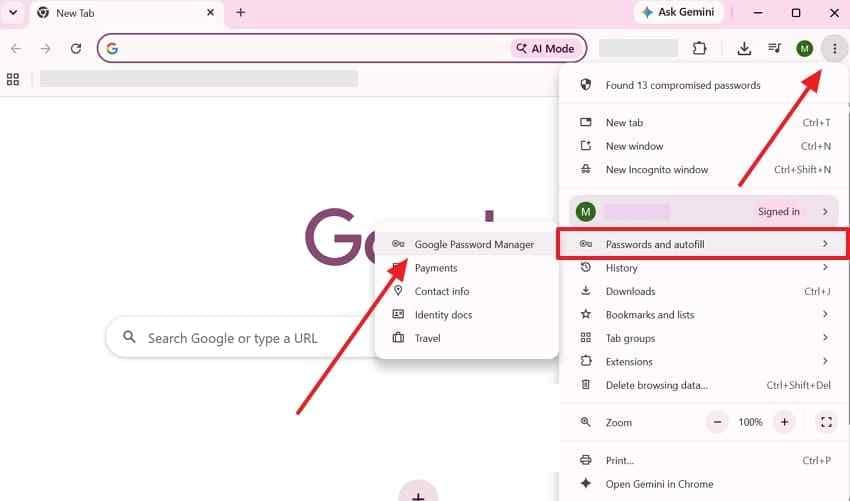This screenshot has height=501, width=850.
Task: Close the New Tab tab
Action: tap(210, 12)
